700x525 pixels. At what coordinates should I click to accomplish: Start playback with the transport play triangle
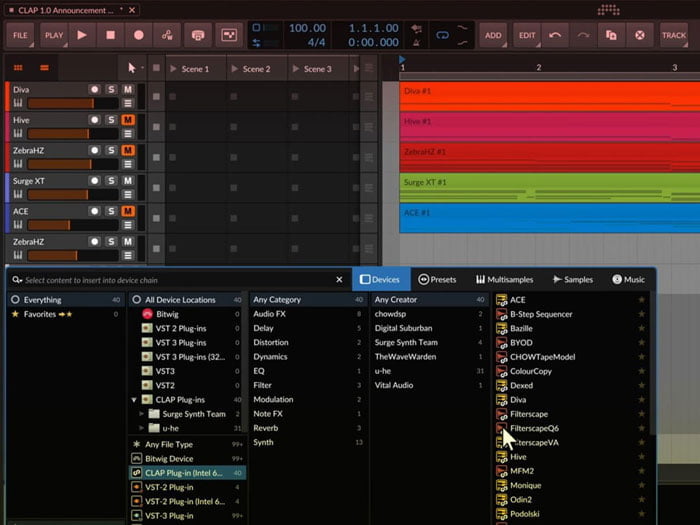82,35
